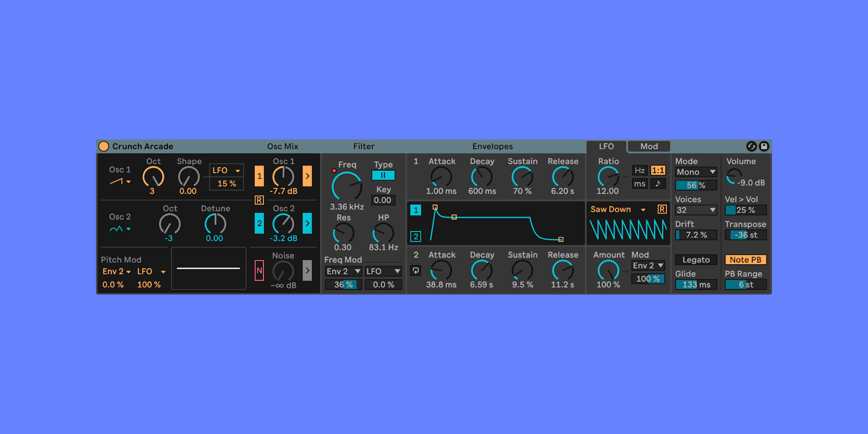The width and height of the screenshot is (868, 434).
Task: Click the Osc 2 level knob
Action: [x=283, y=224]
